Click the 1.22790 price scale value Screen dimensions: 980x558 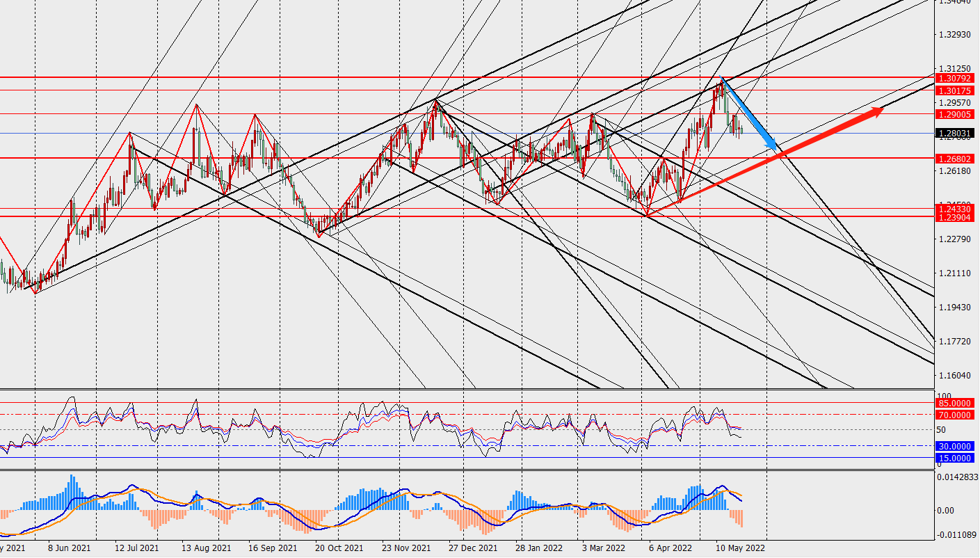point(955,239)
